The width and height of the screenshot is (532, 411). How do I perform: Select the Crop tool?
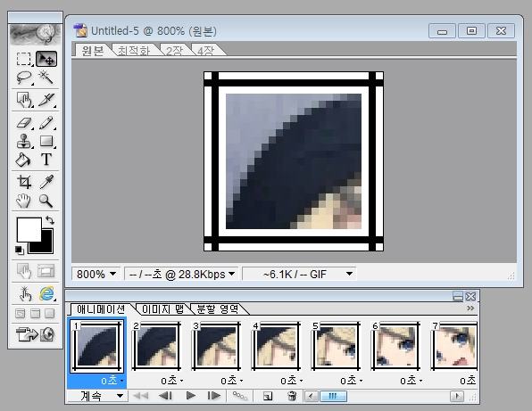point(24,182)
